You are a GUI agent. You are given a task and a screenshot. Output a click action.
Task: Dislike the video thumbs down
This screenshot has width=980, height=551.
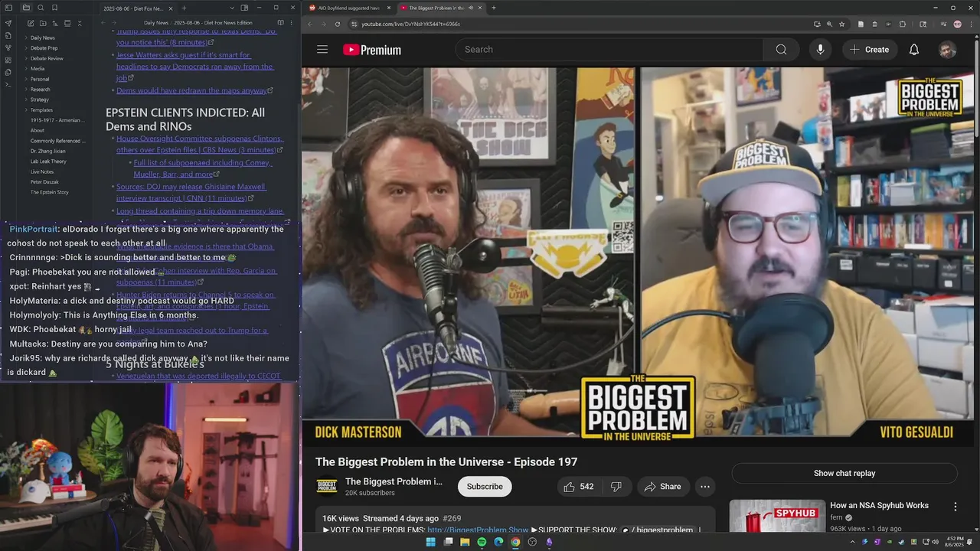pos(616,487)
